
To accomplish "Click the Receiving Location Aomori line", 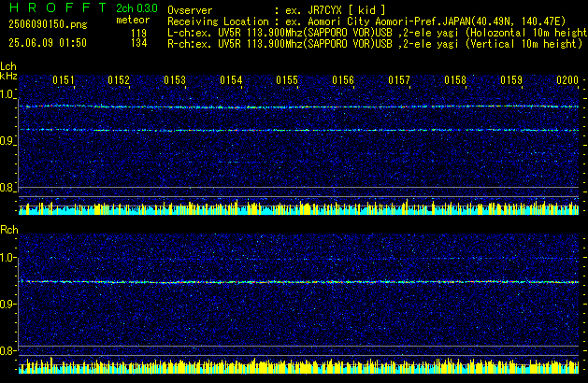I will click(x=366, y=21).
